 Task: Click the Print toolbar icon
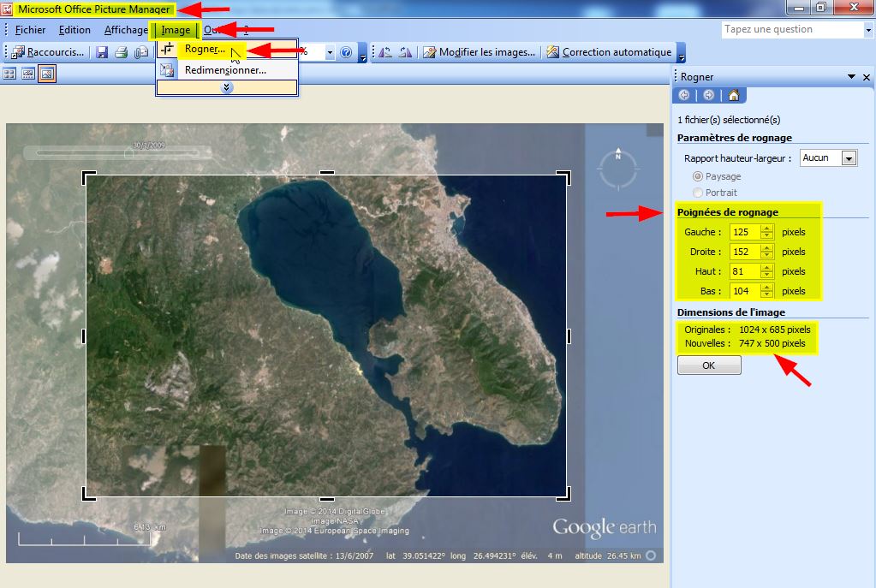122,52
